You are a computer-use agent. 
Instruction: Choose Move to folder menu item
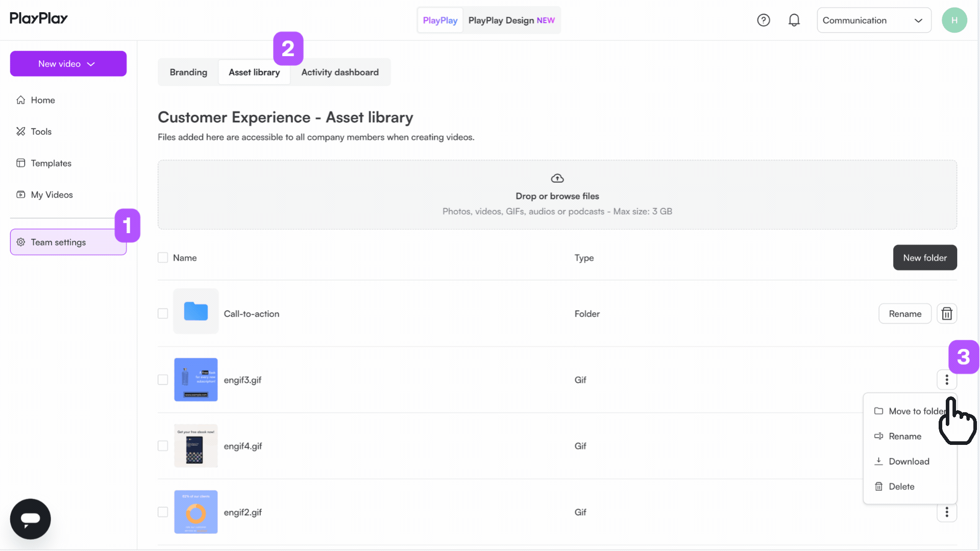point(910,411)
